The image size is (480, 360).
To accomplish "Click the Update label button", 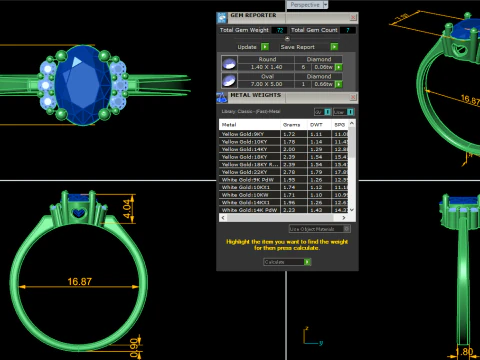I will 247,47.
